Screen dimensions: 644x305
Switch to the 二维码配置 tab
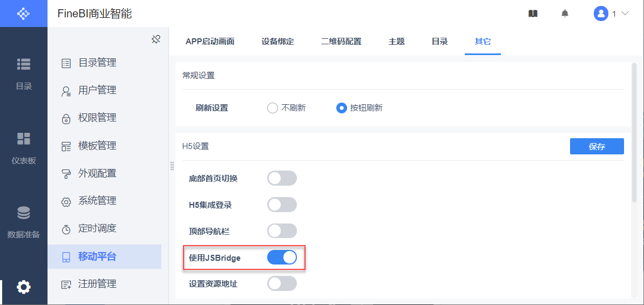click(x=341, y=42)
